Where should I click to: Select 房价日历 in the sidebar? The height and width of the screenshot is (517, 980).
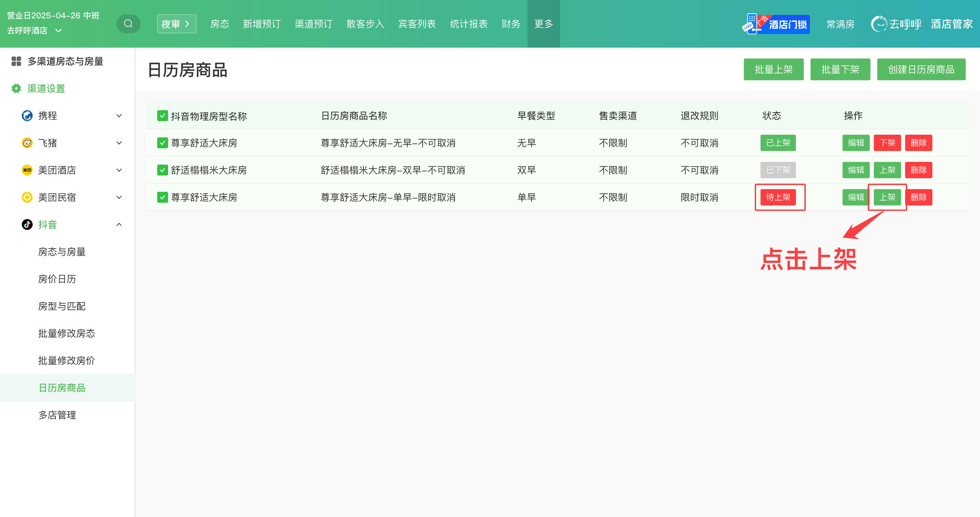[57, 279]
